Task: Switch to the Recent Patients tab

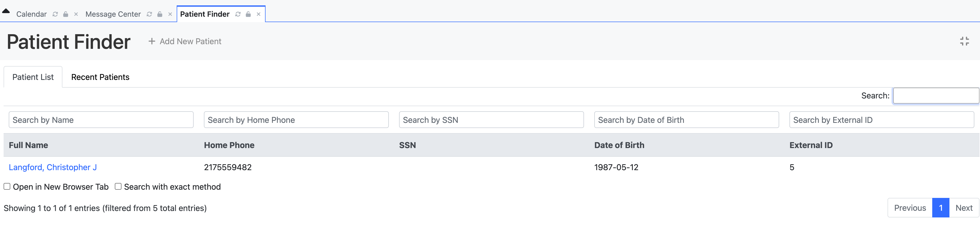Action: pos(100,77)
